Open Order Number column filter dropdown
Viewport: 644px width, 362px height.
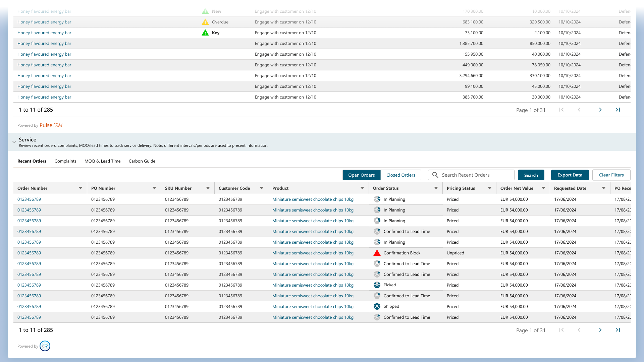[x=80, y=188]
